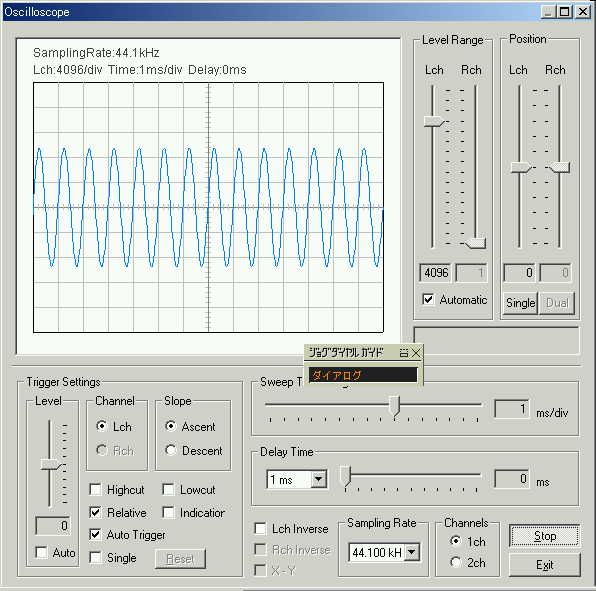Close the jog dial guide popup
This screenshot has width=596, height=591.
(x=416, y=353)
